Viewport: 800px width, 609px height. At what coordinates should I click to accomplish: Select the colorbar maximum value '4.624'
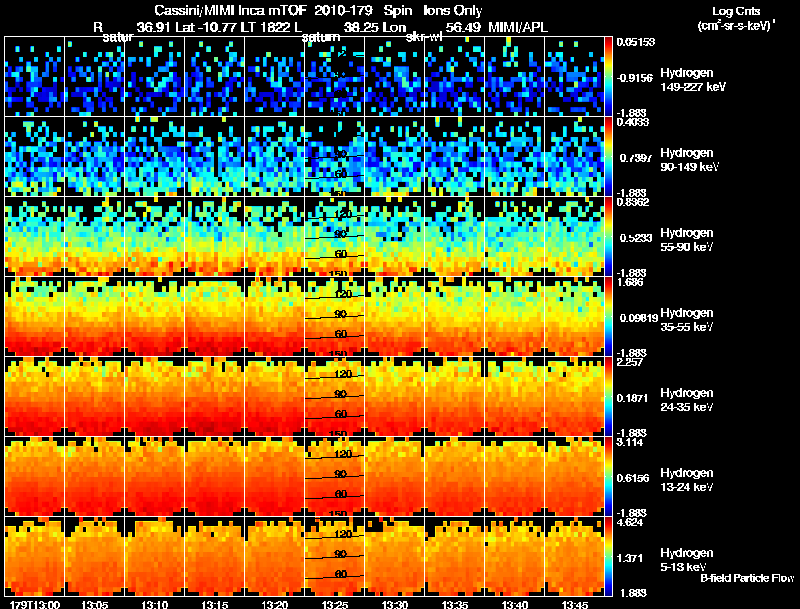(630, 522)
